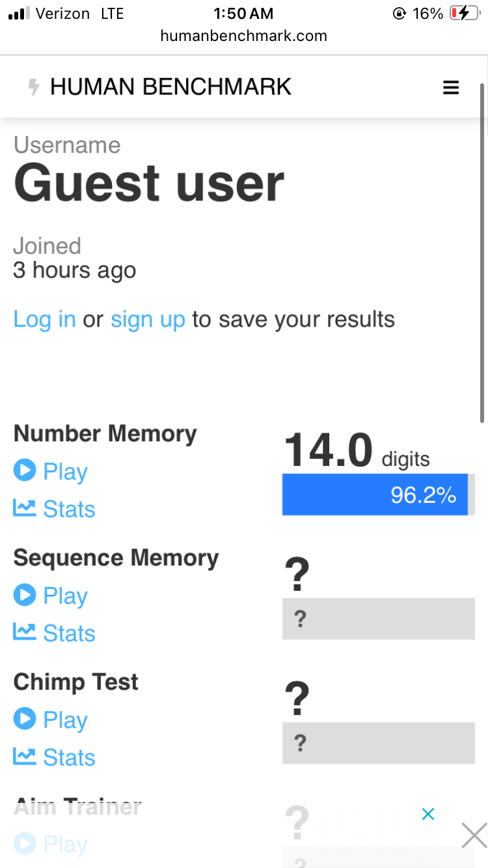Click the Chimp Test play icon

click(x=25, y=718)
